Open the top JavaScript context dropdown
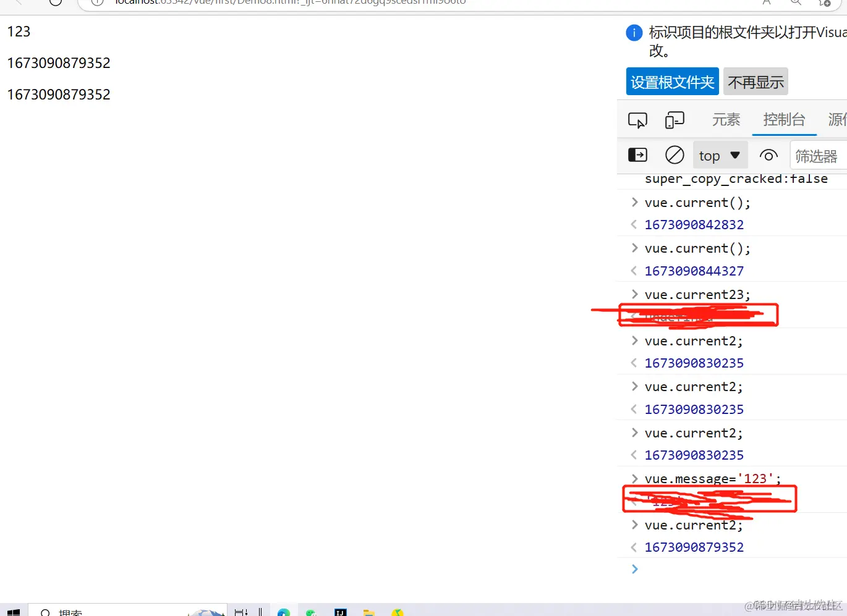The width and height of the screenshot is (847, 616). (720, 155)
